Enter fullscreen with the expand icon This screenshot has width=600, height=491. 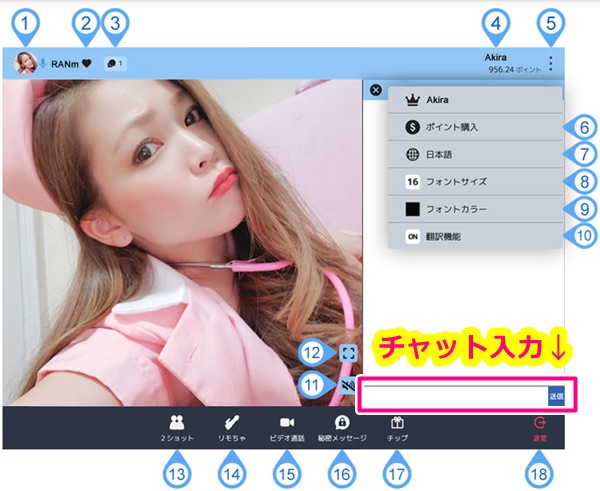(348, 353)
